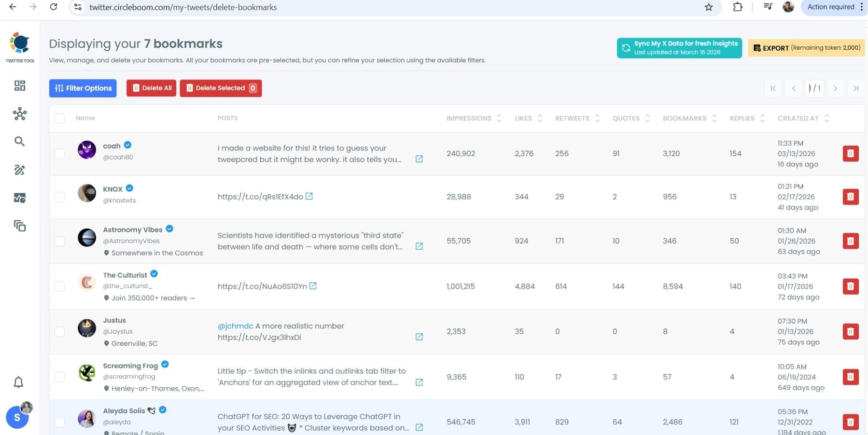Open the dashboard grid icon in sidebar
Viewport: 868px width, 435px height.
(x=20, y=86)
